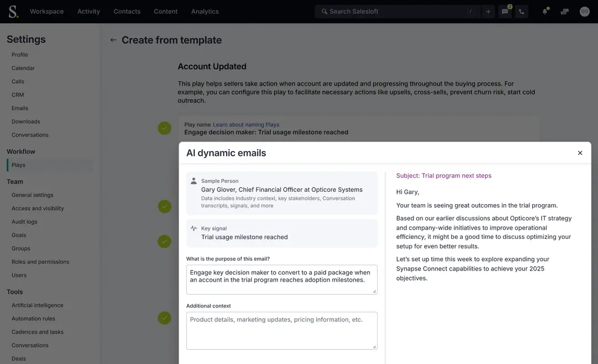Click the back arrow beside Create from template
This screenshot has width=598, height=364.
click(114, 40)
